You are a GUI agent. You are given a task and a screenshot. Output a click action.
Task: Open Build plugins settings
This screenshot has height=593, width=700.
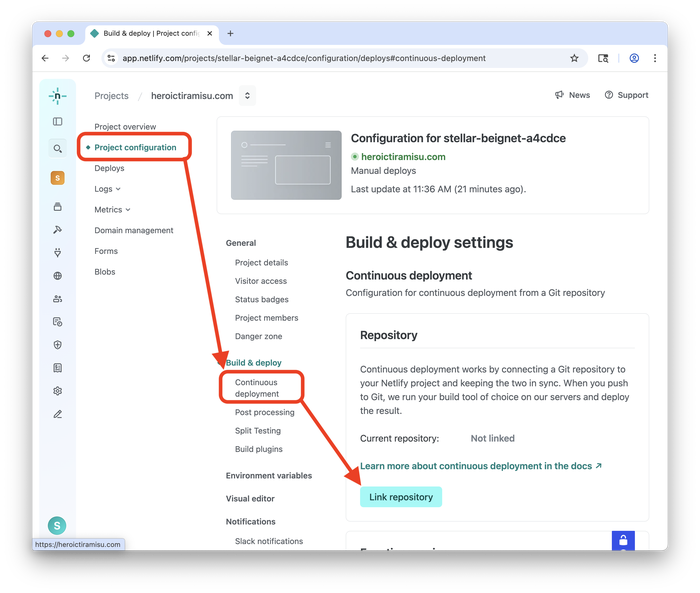point(259,449)
